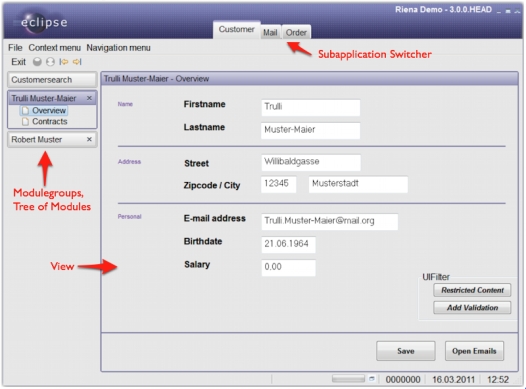Click the 'Zipcode / City' label
The height and width of the screenshot is (389, 526).
[x=212, y=185]
